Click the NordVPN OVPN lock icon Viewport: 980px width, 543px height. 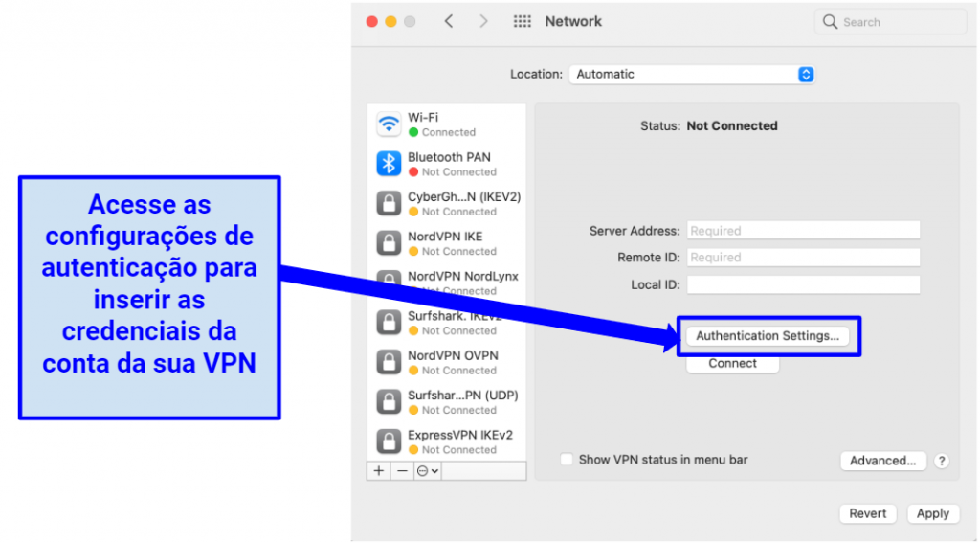389,362
